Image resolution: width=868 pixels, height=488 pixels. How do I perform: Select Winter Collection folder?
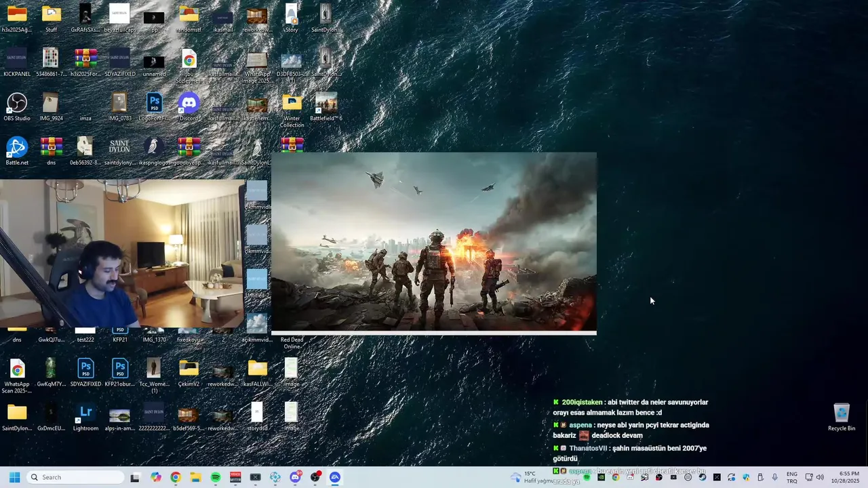292,110
